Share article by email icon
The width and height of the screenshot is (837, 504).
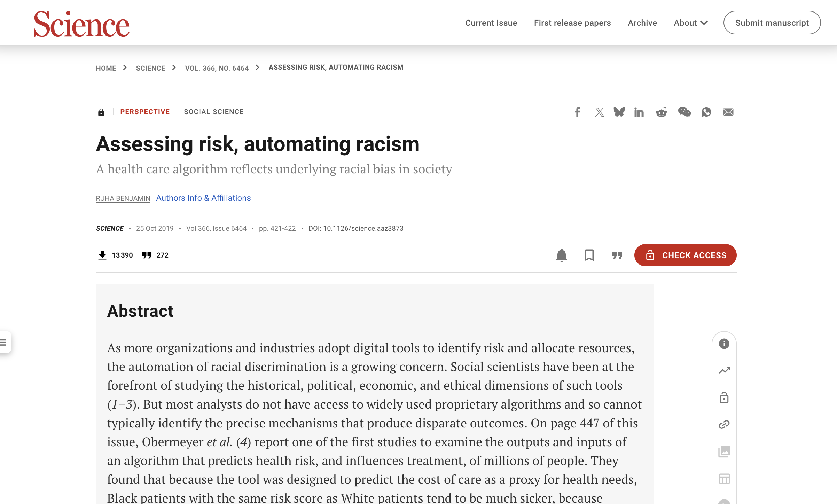tap(728, 112)
